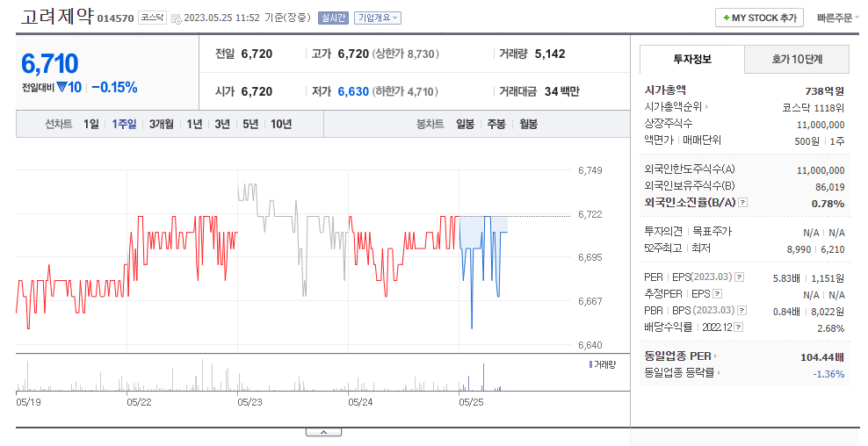868x446 pixels.
Task: Select the 3개월 line chart period
Action: (161, 124)
